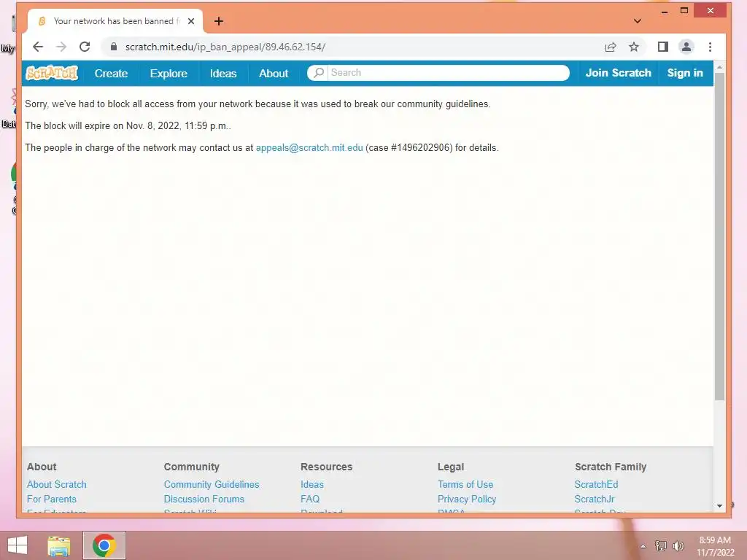The height and width of the screenshot is (560, 747).
Task: Open the ScratchEd link
Action: point(596,484)
